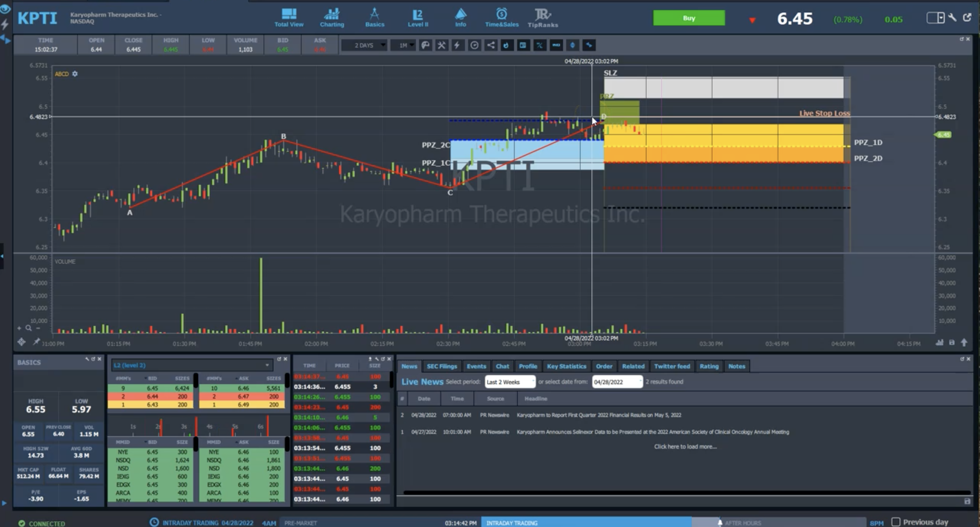Open the Time&Sales module
Image resolution: width=980 pixels, height=527 pixels.
click(501, 17)
